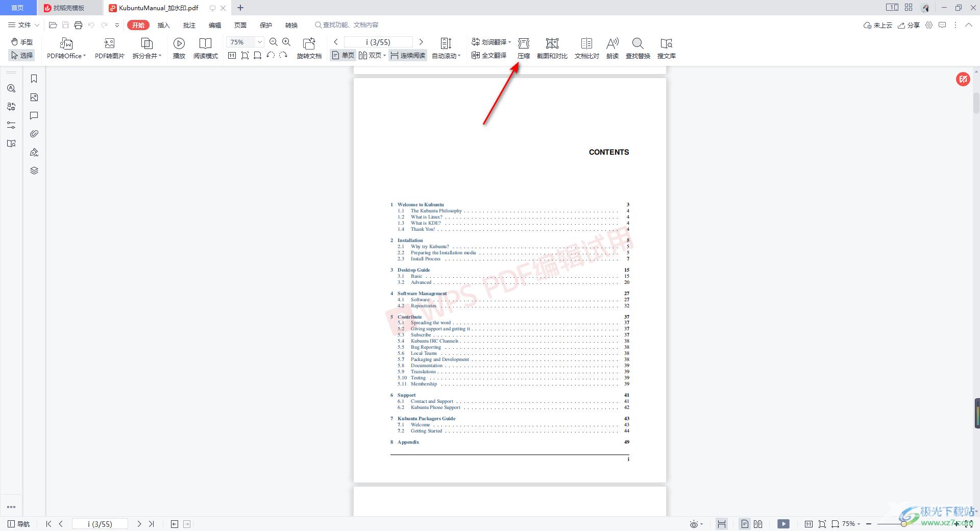Enter 阅读模式 reading mode
The height and width of the screenshot is (531, 980).
coord(205,49)
